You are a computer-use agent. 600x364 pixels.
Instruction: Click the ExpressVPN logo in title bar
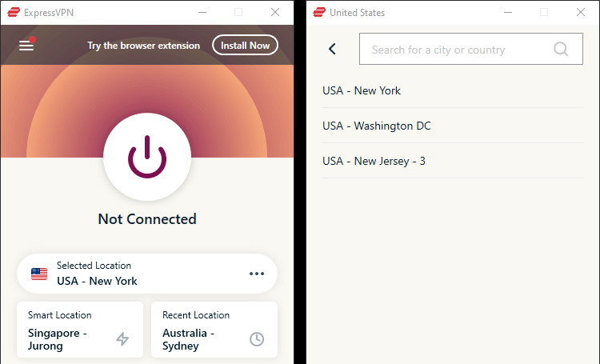point(14,12)
